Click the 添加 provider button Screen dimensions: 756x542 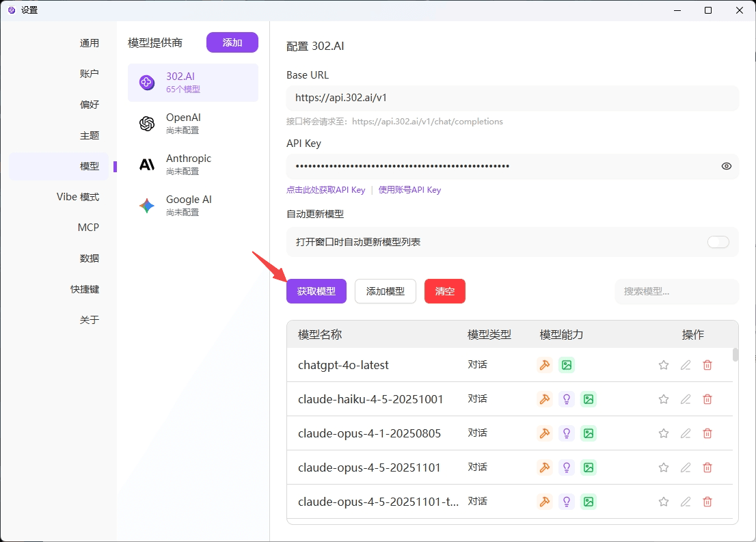[x=232, y=42]
